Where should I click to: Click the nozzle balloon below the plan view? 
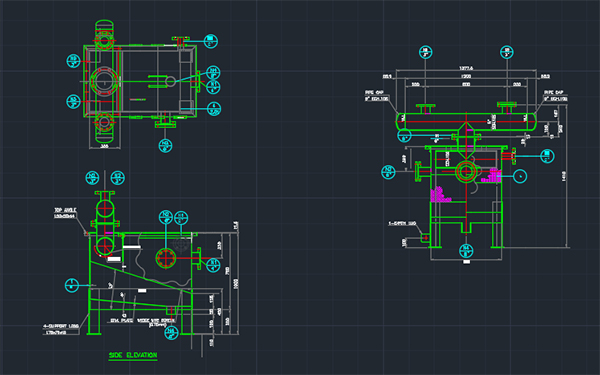click(165, 145)
